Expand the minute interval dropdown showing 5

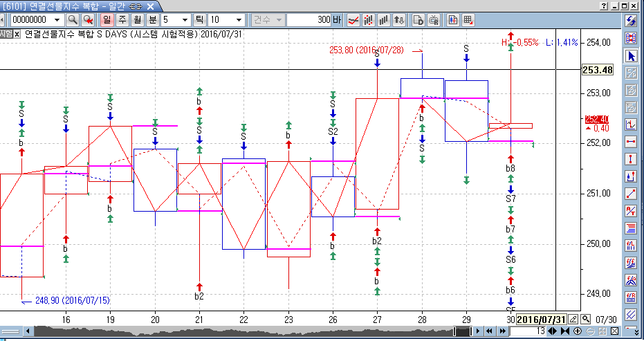184,20
